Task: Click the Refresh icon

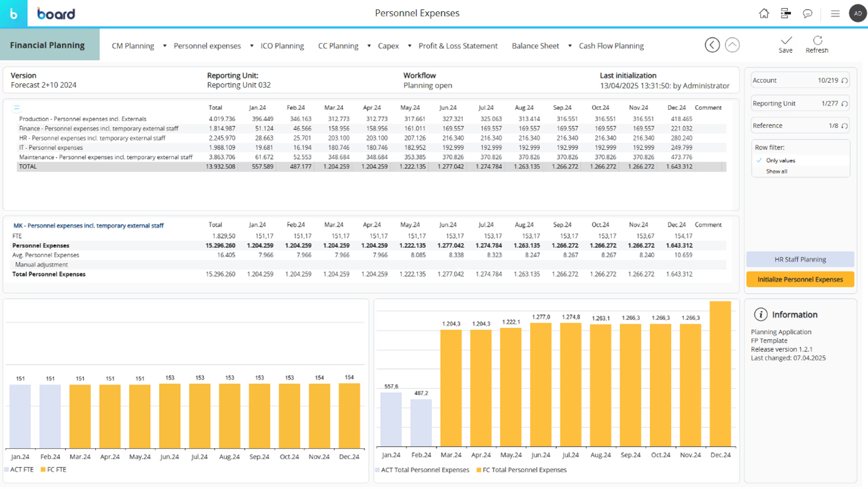Action: click(817, 41)
